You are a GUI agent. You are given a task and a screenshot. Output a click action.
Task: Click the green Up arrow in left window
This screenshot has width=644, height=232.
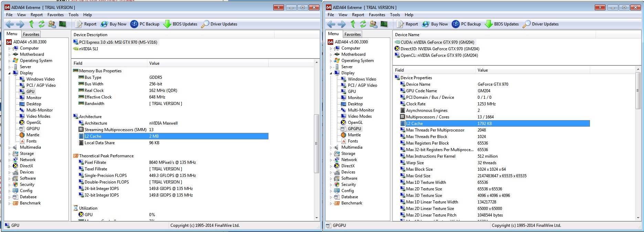(31, 24)
